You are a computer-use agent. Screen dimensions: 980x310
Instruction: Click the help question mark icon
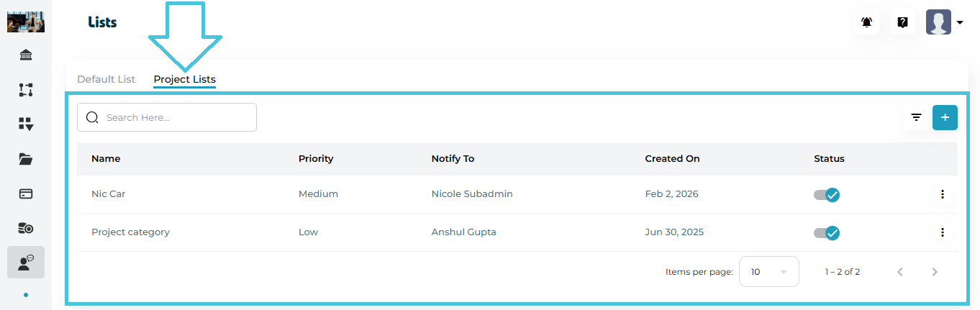click(902, 22)
